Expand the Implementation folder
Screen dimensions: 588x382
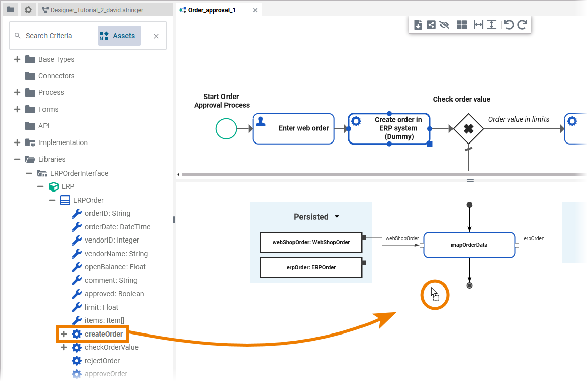pos(17,142)
